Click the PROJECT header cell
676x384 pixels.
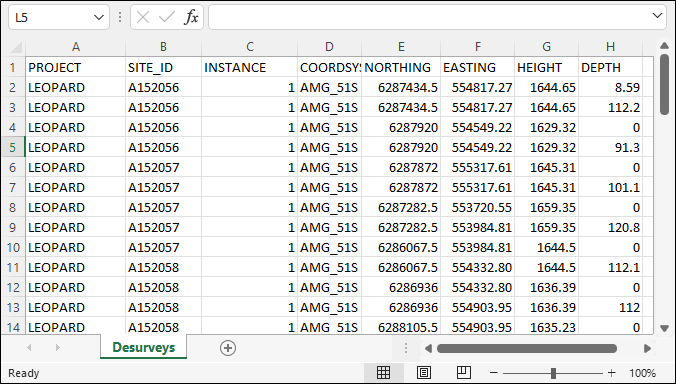coord(75,68)
